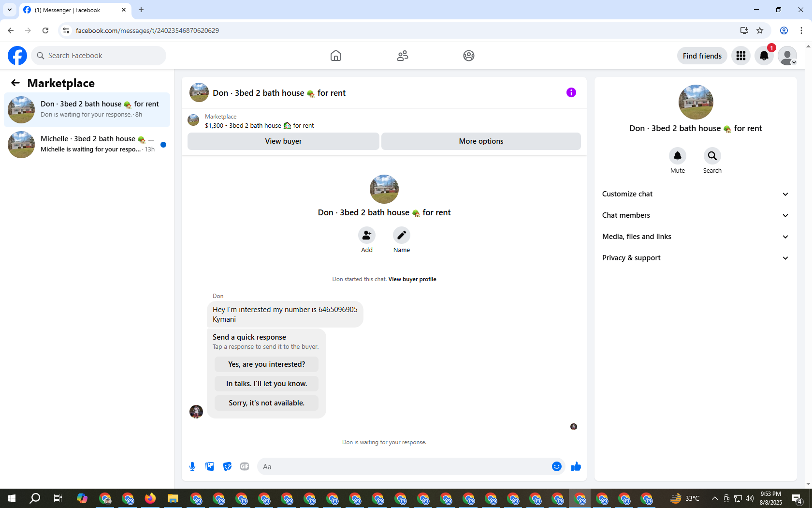Open Chrome profile icon in toolbar
Screen dimensions: 812x508
[784, 30]
